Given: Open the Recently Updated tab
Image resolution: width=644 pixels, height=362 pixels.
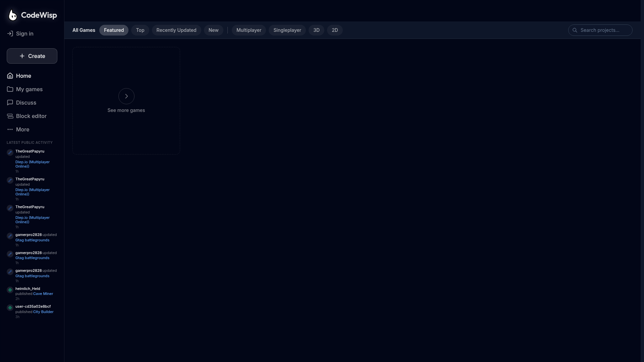Looking at the screenshot, I should (176, 30).
